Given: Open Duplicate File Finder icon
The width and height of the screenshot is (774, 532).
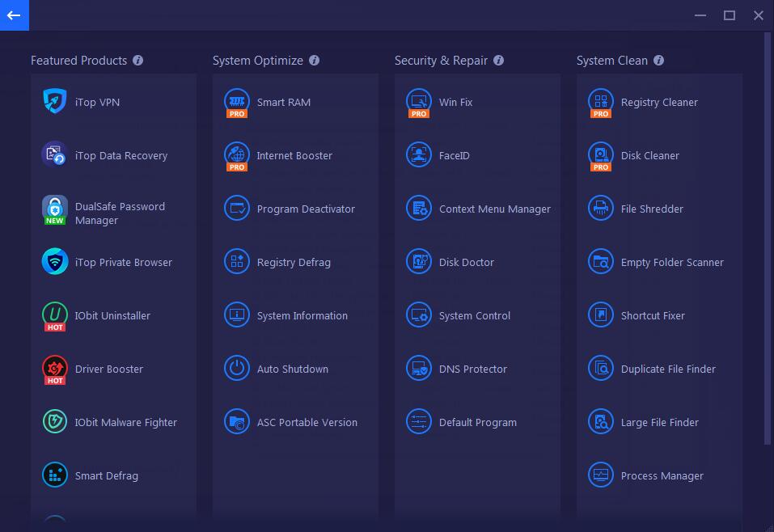Looking at the screenshot, I should (601, 368).
